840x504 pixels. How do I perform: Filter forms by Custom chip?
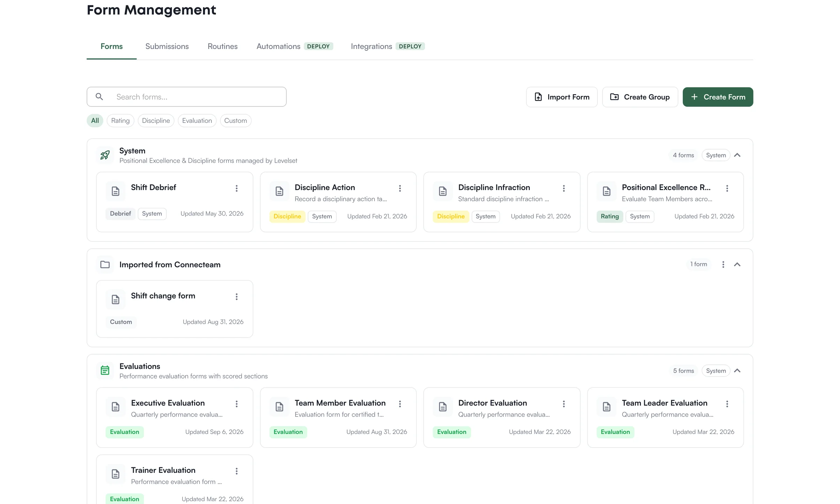coord(236,120)
